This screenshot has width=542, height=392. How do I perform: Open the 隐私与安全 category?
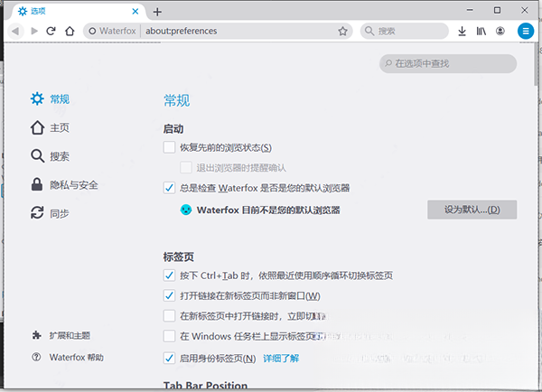click(x=65, y=184)
